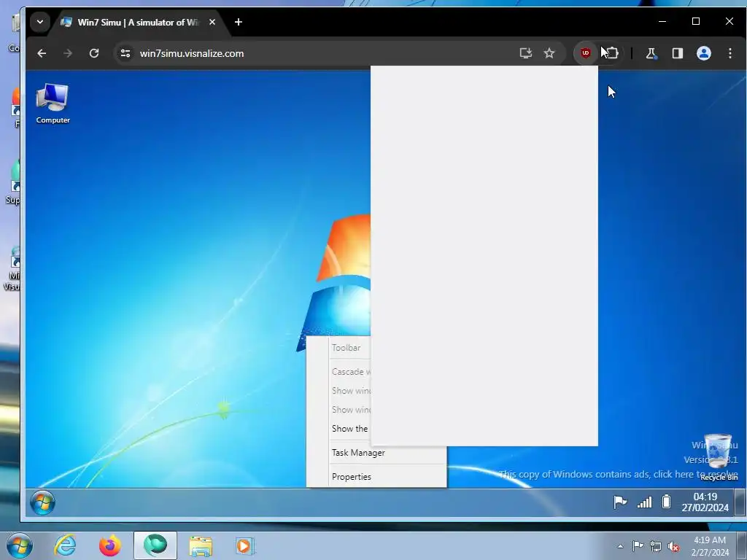Screen dimensions: 747x560
Task: Click the simulator Action Center flag icon
Action: (620, 502)
